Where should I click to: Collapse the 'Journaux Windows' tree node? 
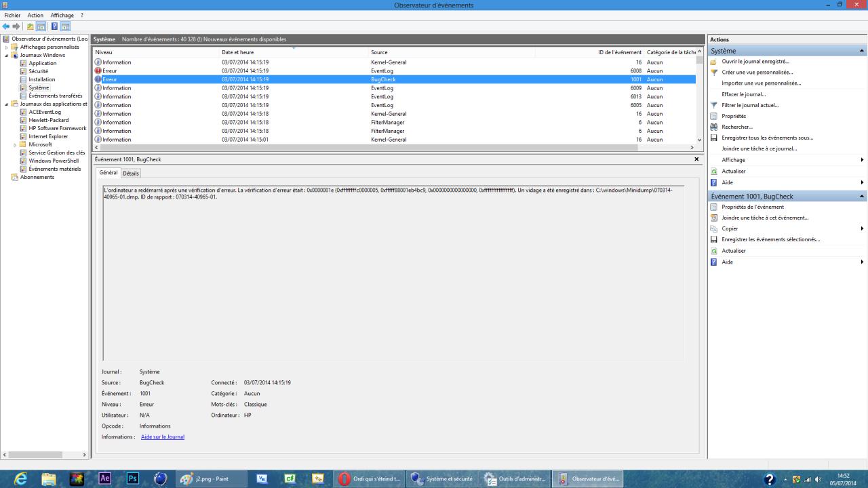(x=7, y=56)
